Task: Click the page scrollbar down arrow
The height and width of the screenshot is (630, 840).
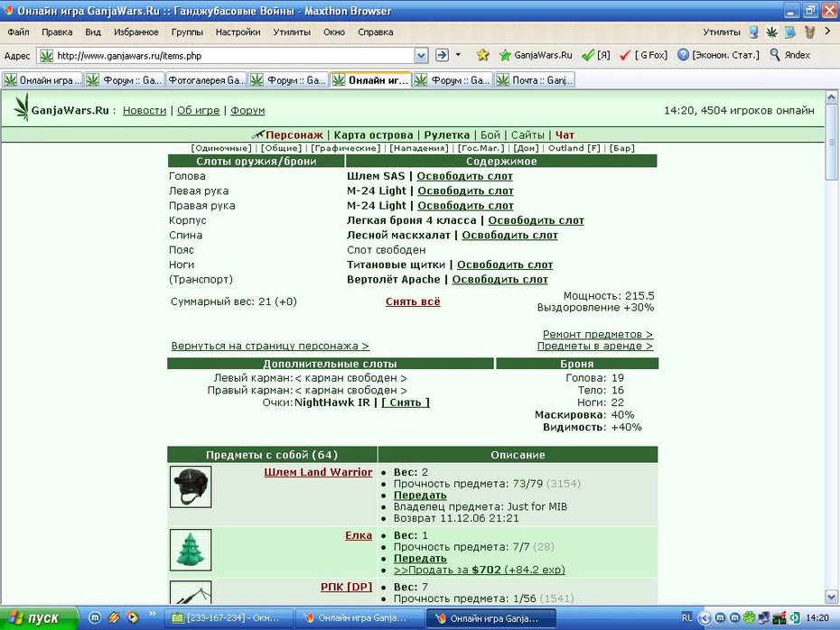Action: 832,597
